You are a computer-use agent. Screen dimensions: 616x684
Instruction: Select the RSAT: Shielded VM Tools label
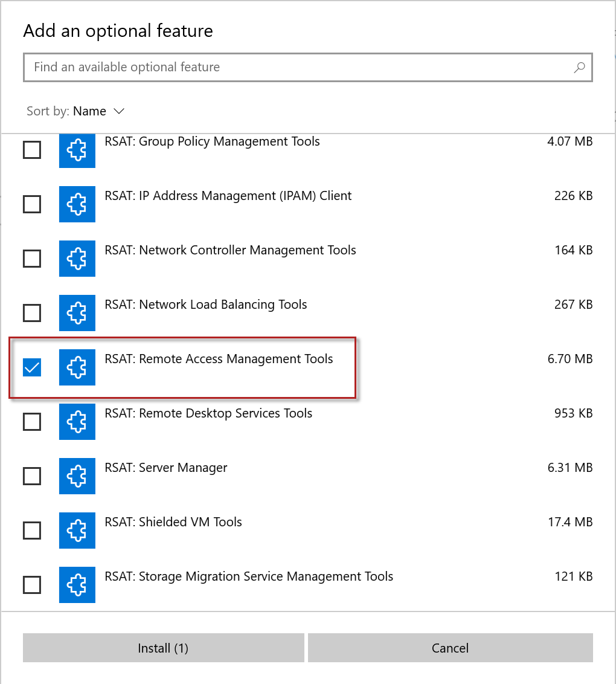173,522
